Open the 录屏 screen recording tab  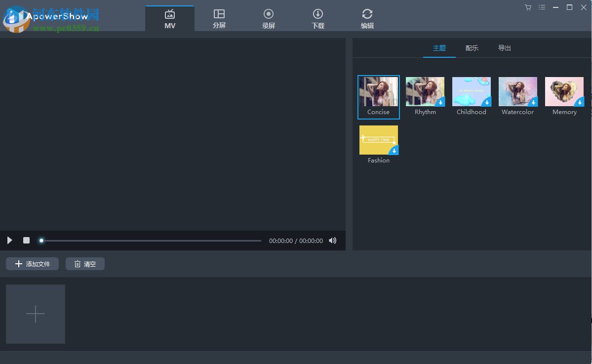269,18
